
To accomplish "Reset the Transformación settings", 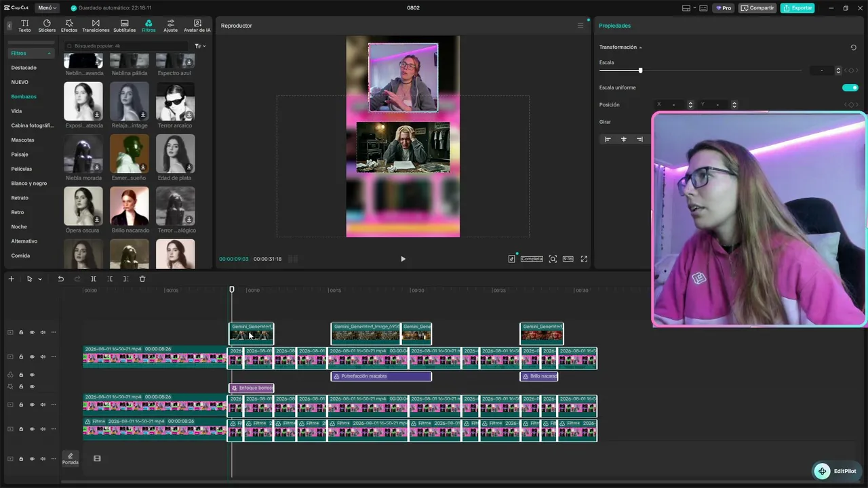I will tap(853, 47).
